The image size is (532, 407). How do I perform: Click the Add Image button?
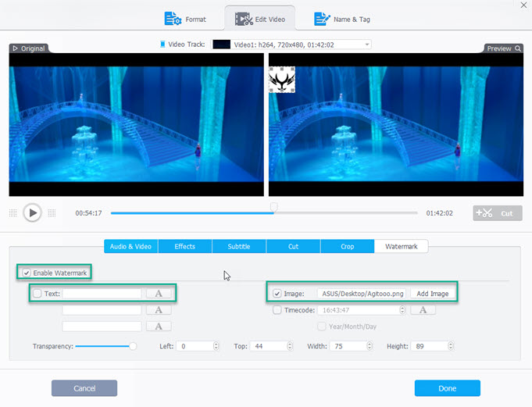[x=433, y=294]
